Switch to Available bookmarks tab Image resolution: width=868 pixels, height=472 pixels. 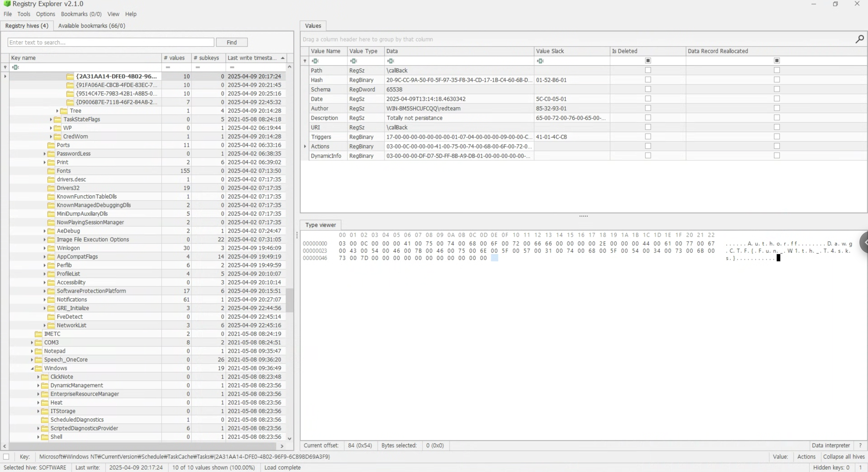point(91,26)
